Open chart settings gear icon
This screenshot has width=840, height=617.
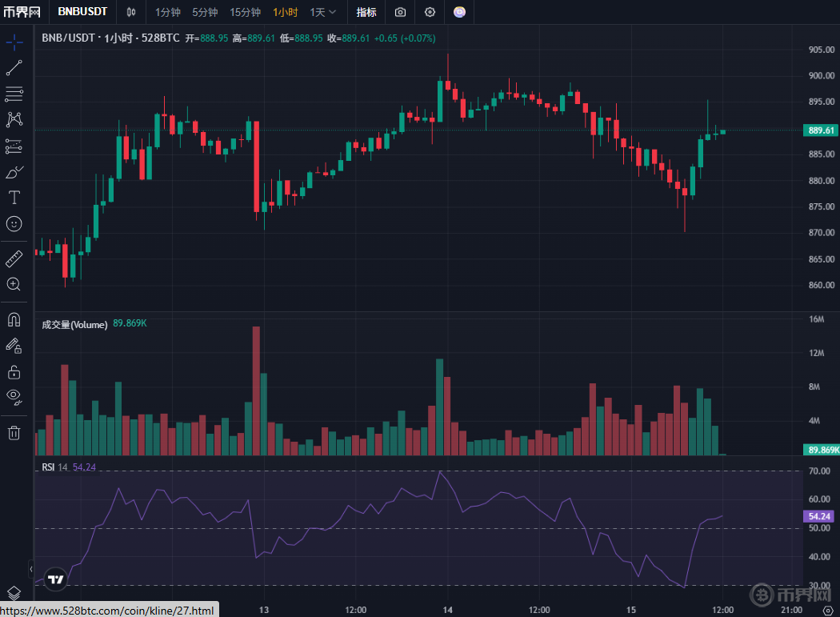(430, 12)
